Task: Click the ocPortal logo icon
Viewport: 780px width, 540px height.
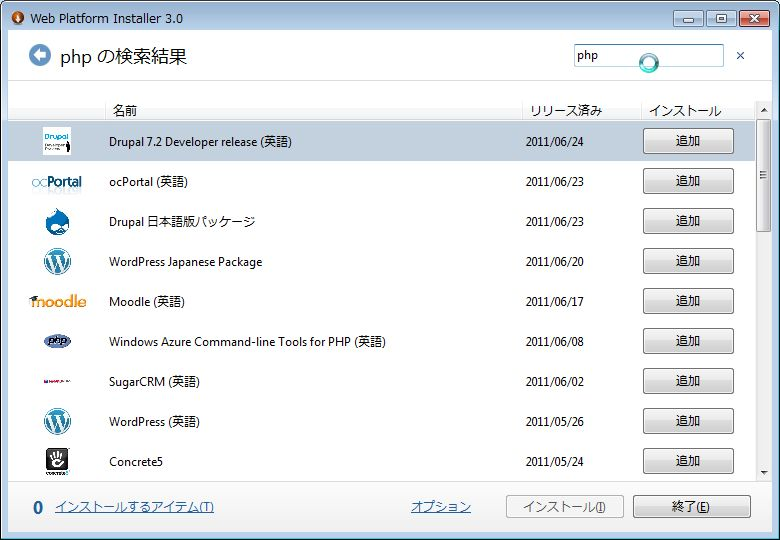Action: 57,182
